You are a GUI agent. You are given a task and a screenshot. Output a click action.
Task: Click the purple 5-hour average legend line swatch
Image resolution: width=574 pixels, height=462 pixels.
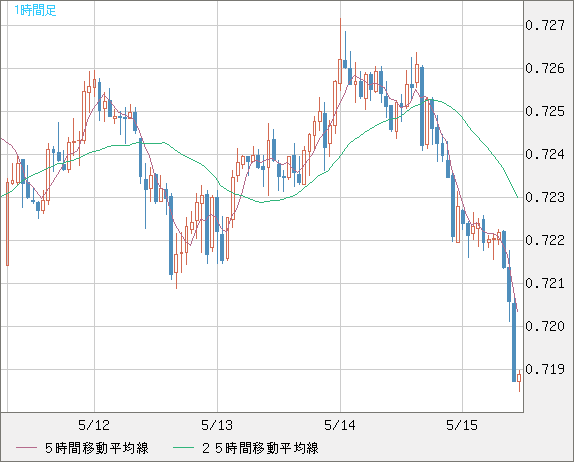[26, 448]
